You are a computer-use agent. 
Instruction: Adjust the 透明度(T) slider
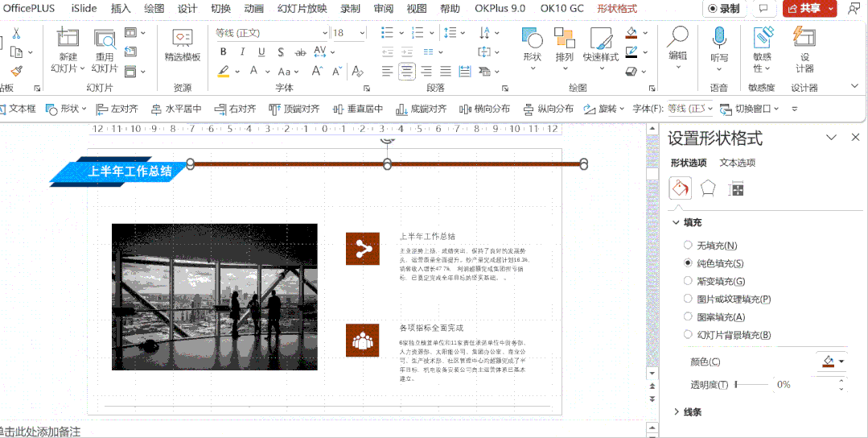pyautogui.click(x=751, y=384)
